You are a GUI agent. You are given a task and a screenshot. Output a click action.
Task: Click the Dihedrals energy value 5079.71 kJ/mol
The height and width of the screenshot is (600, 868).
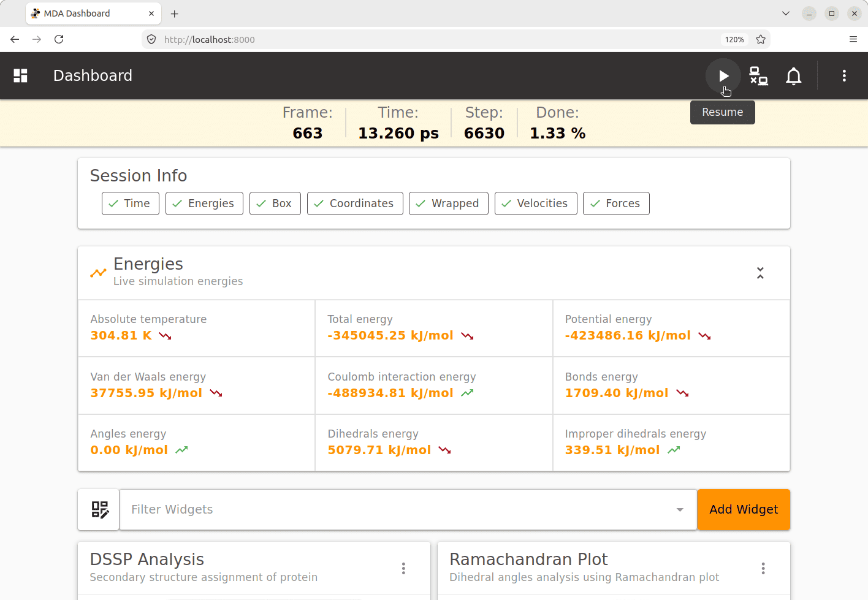(379, 450)
